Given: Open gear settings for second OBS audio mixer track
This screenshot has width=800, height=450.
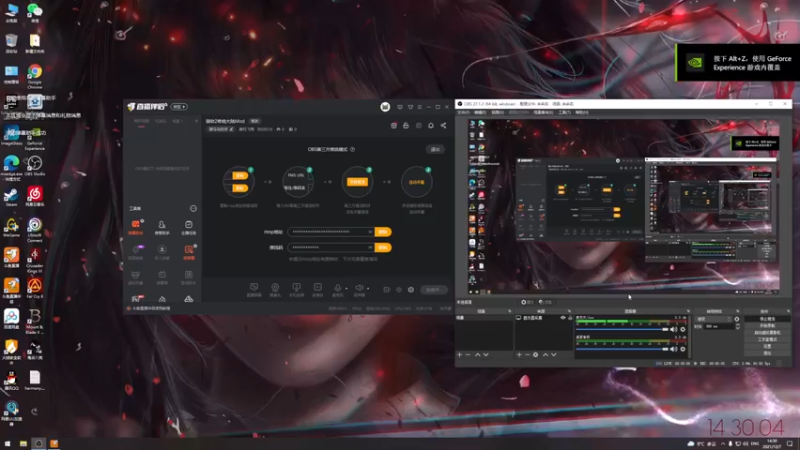Looking at the screenshot, I should coord(683,349).
